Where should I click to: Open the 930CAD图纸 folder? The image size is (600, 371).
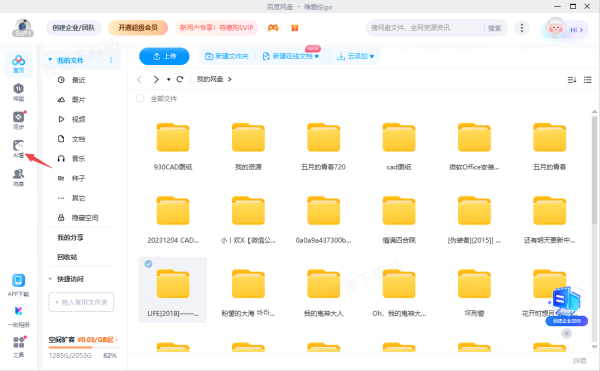[x=173, y=145]
